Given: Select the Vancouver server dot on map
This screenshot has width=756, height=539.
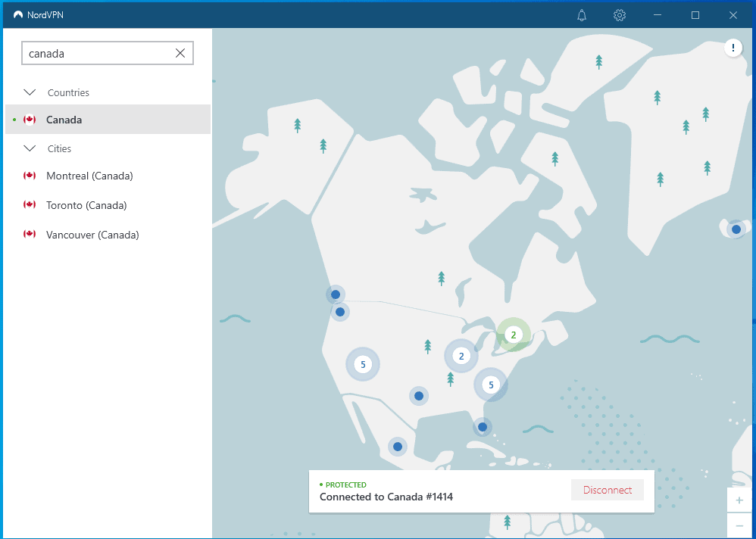Looking at the screenshot, I should (x=336, y=294).
